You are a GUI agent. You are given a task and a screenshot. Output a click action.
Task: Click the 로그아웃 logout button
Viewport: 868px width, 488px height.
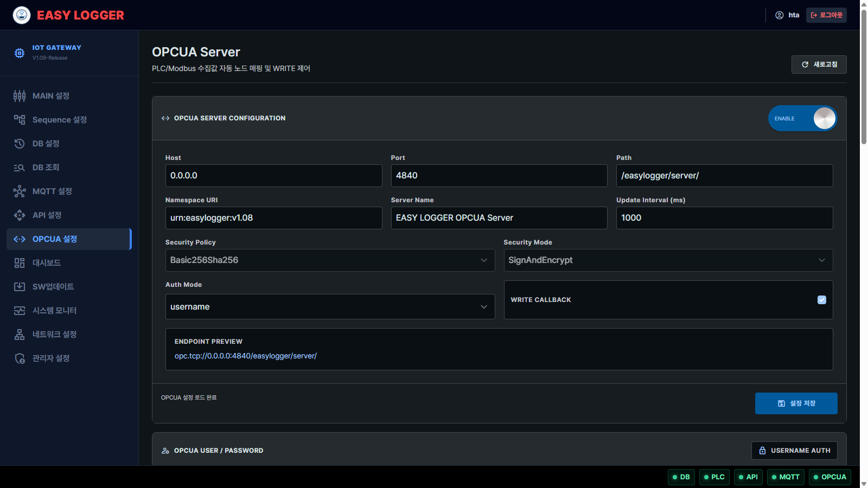(x=826, y=15)
